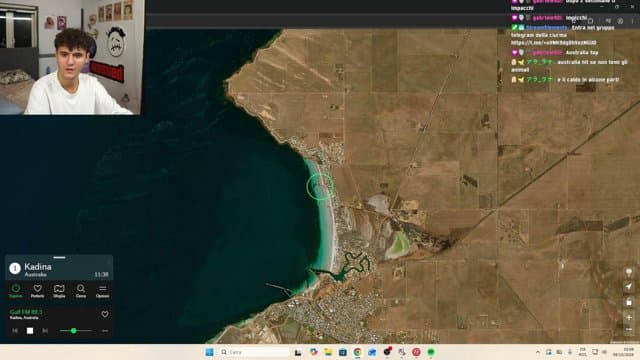Open the more options dots beside volume
This screenshot has width=640, height=360.
click(x=105, y=331)
